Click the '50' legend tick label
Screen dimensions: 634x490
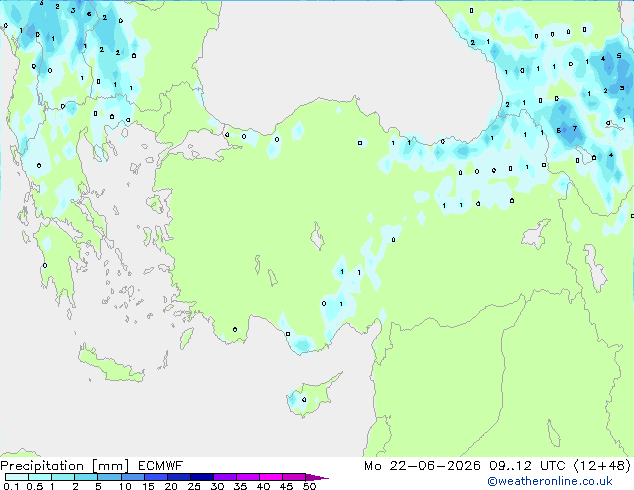pos(309,486)
